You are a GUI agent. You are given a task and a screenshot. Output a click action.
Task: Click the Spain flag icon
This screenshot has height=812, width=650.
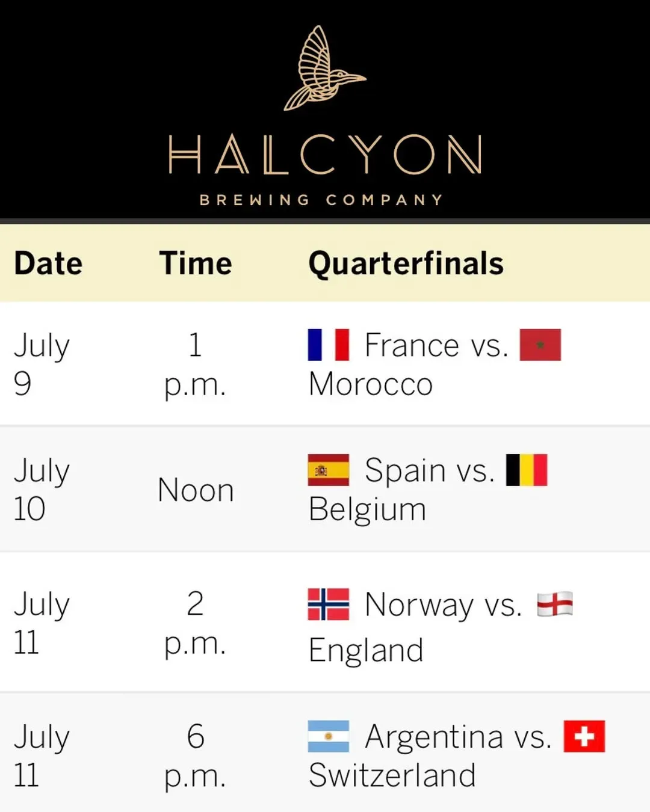pos(328,470)
